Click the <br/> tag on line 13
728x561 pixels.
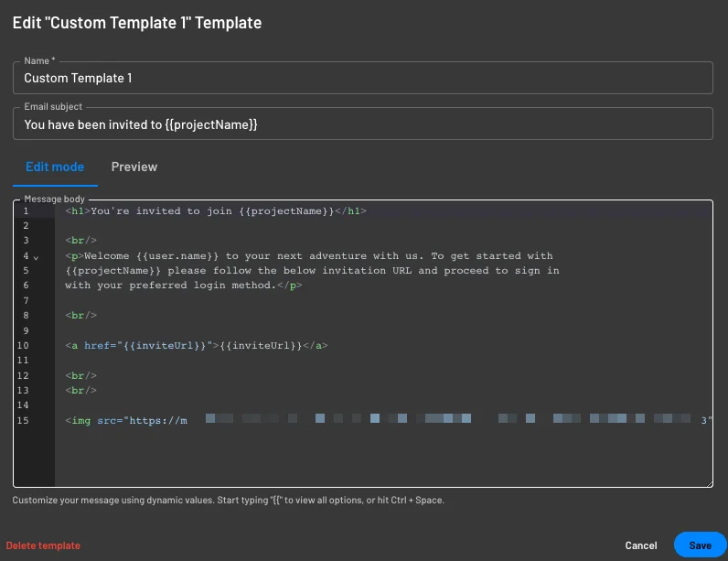coord(80,391)
